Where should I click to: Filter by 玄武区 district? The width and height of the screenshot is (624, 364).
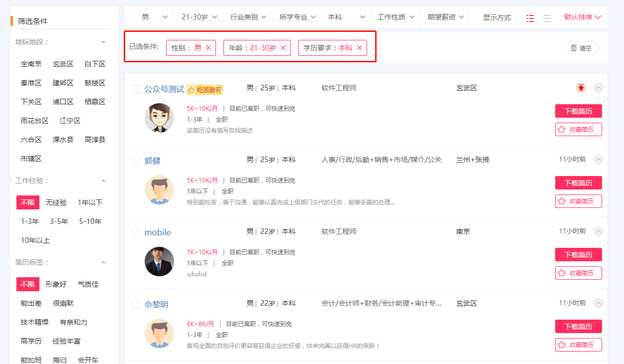[x=63, y=64]
